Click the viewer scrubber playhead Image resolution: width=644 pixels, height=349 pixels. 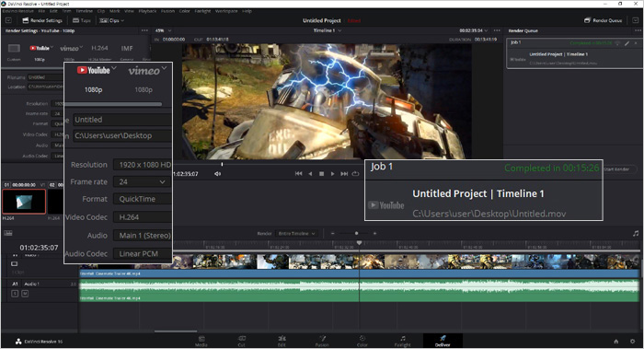click(x=223, y=164)
